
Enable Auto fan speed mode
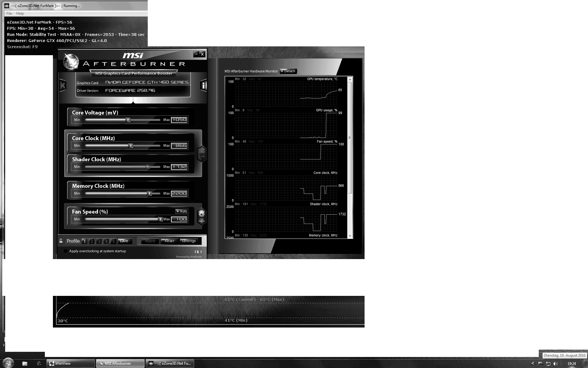[x=182, y=211]
